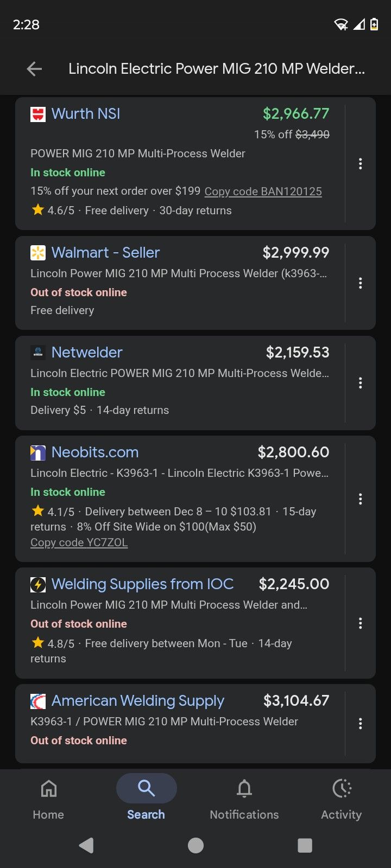Open more options for Walmart listing

pos(360,283)
